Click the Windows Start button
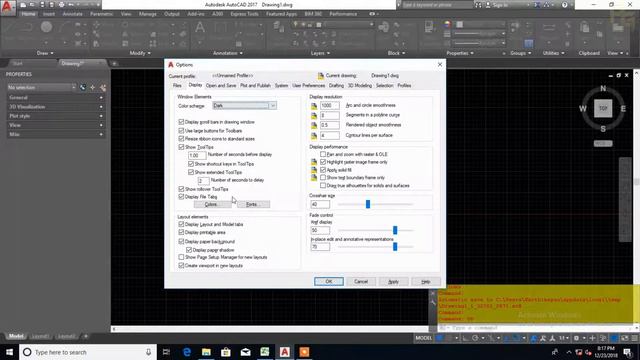 (9, 352)
